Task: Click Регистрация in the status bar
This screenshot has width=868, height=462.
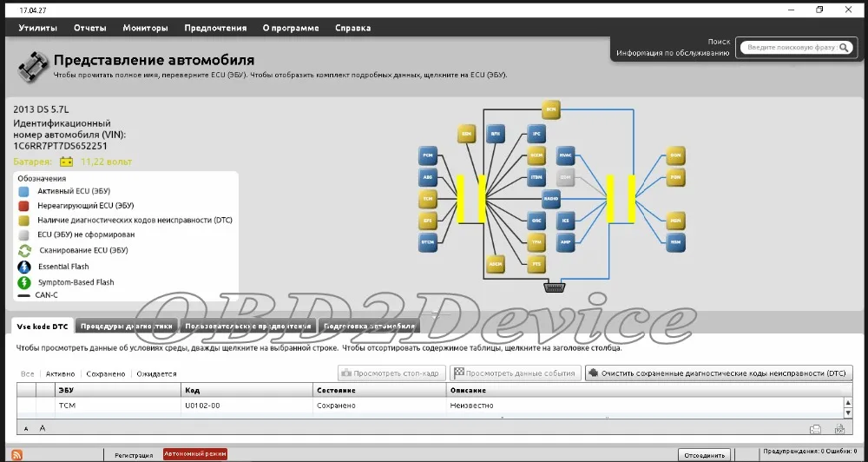Action: tap(134, 455)
